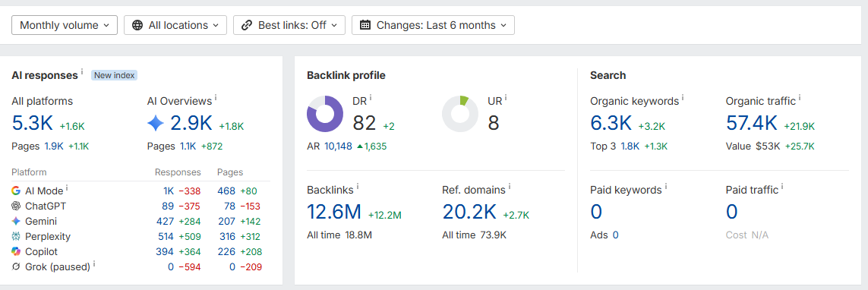Click the Copilot platform icon
The image size is (868, 290).
pyautogui.click(x=16, y=252)
